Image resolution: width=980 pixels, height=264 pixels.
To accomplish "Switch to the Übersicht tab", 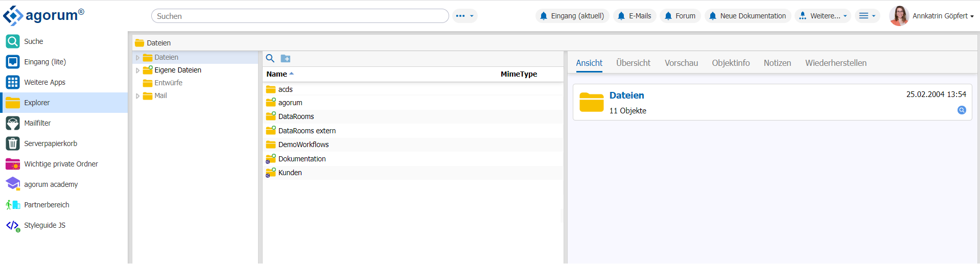I will point(633,63).
